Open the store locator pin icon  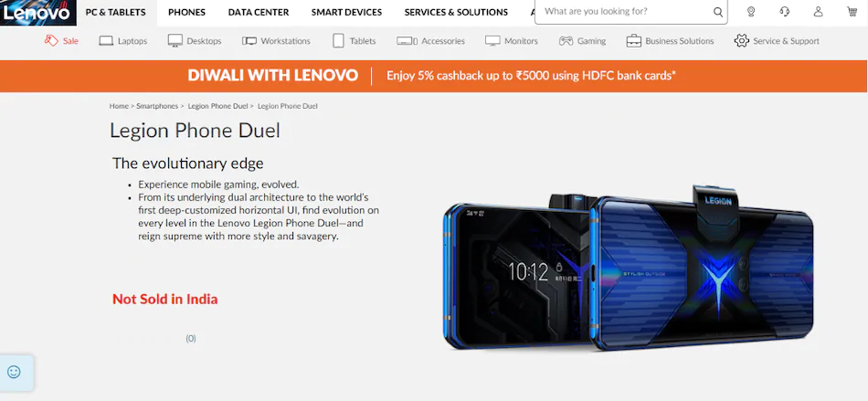(751, 12)
